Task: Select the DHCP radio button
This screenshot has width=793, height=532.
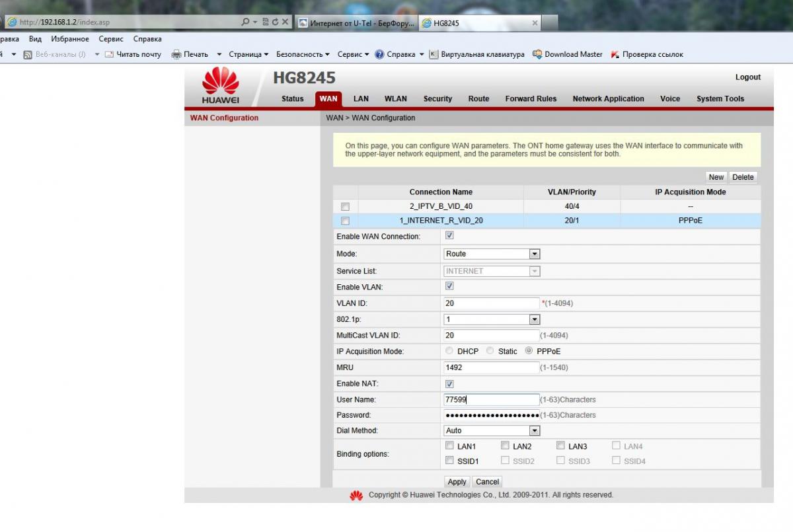Action: coord(449,351)
